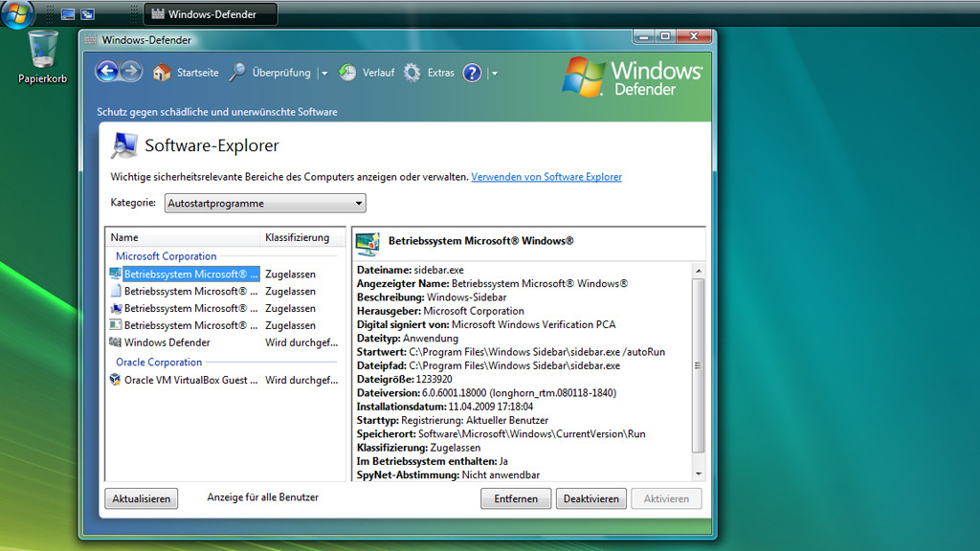The width and height of the screenshot is (980, 551).
Task: Click the Windows Start orb
Action: 17,13
